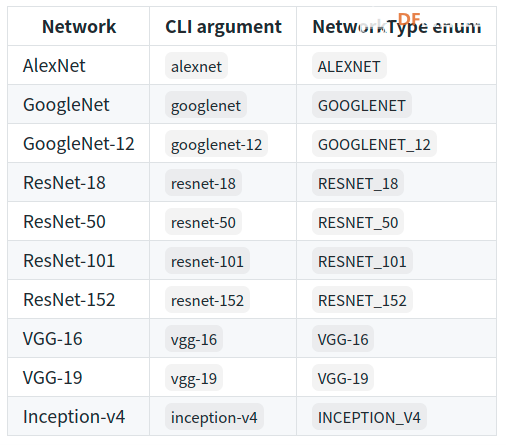Select the ALEXNET enum code tag
Viewport: 506px width, 445px height.
coord(349,66)
